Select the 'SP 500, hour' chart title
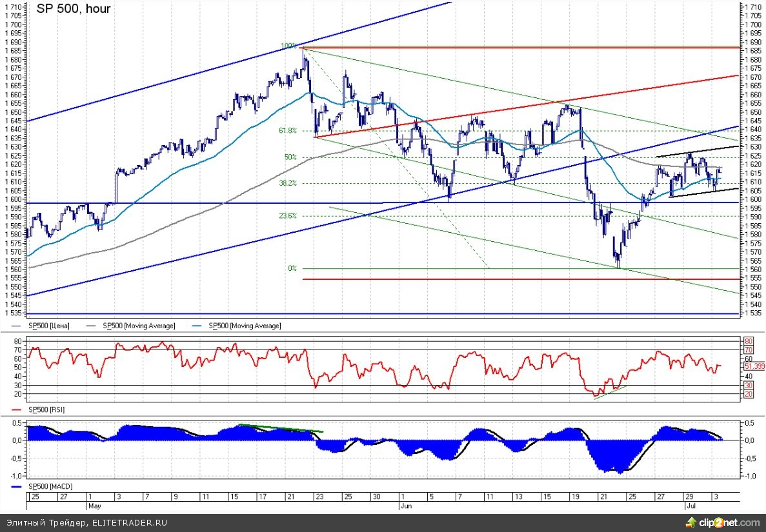The height and width of the screenshot is (532, 766). 73,8
